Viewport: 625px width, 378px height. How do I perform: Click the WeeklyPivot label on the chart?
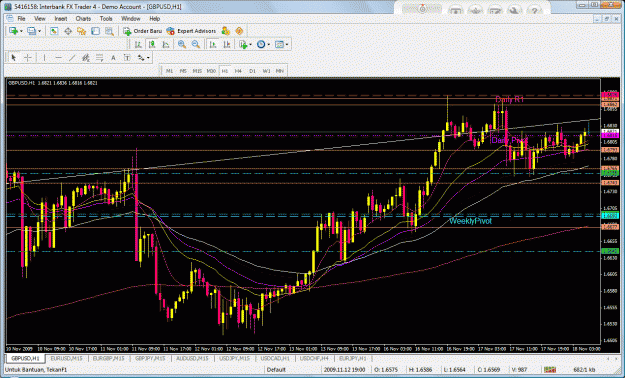[x=470, y=221]
